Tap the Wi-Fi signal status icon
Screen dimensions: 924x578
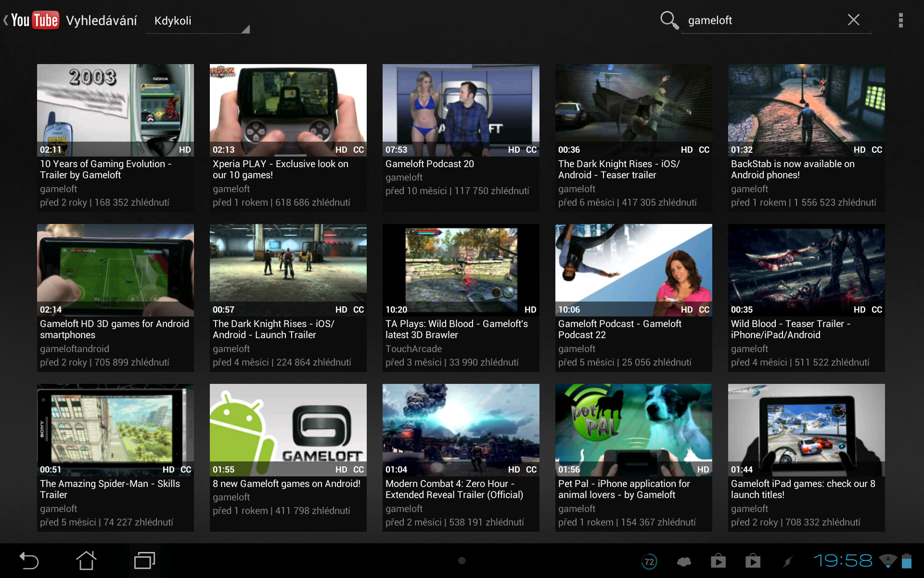tap(887, 561)
